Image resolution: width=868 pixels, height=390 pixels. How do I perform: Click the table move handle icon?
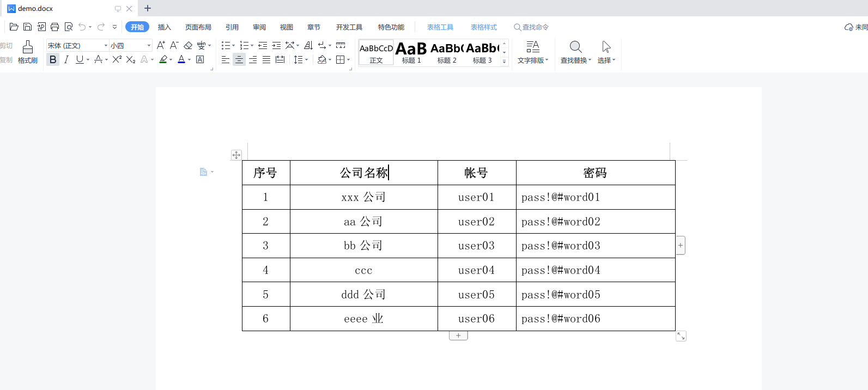point(236,155)
